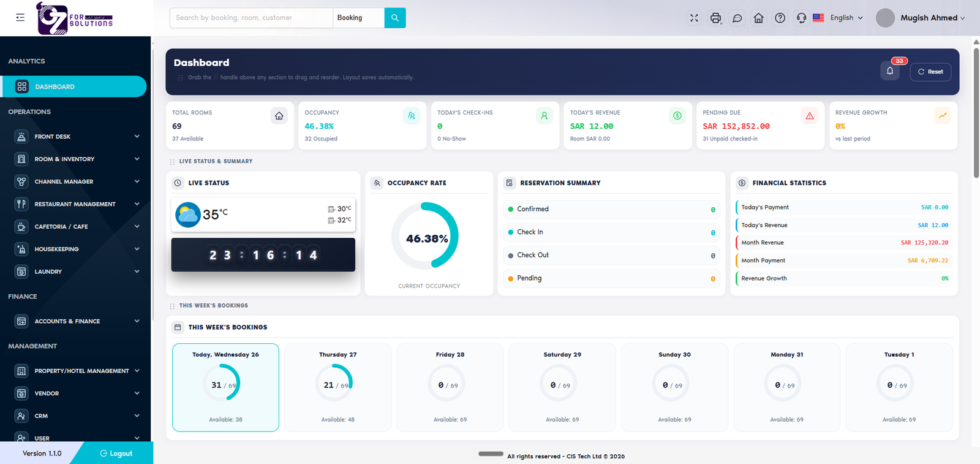Expand the Cafetoria / Cafe menu
This screenshot has height=464, width=980.
click(x=77, y=227)
